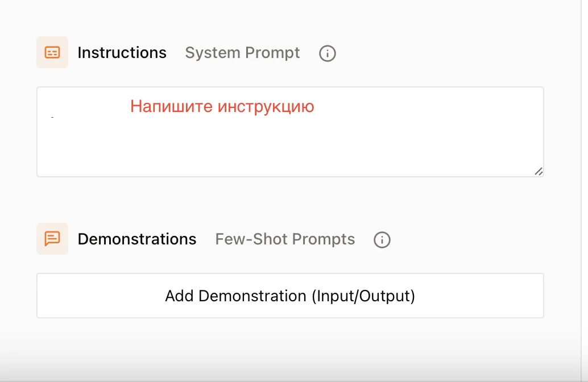Image resolution: width=588 pixels, height=382 pixels.
Task: Click the System Prompt subtitle
Action: pos(242,53)
